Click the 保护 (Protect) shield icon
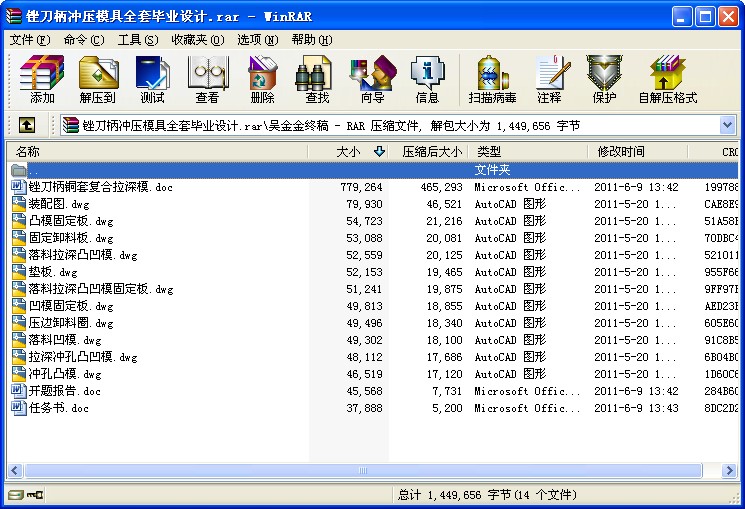This screenshot has height=509, width=745. tap(604, 79)
